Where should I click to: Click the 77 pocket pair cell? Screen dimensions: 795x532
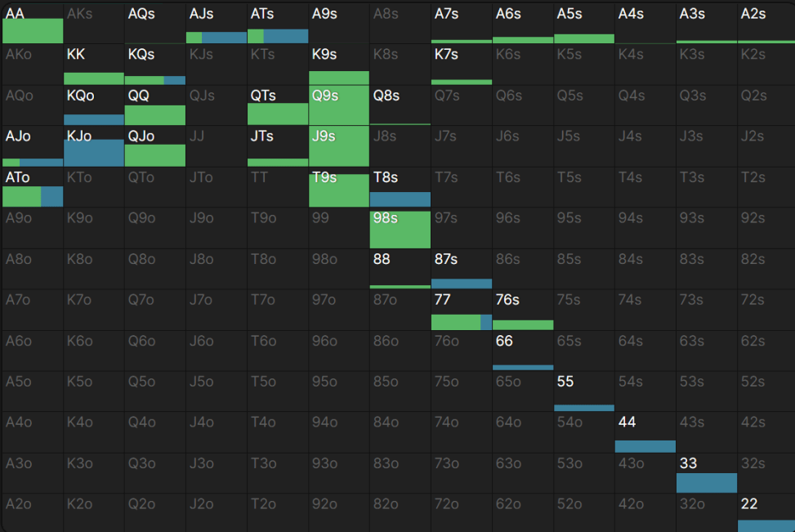point(462,310)
